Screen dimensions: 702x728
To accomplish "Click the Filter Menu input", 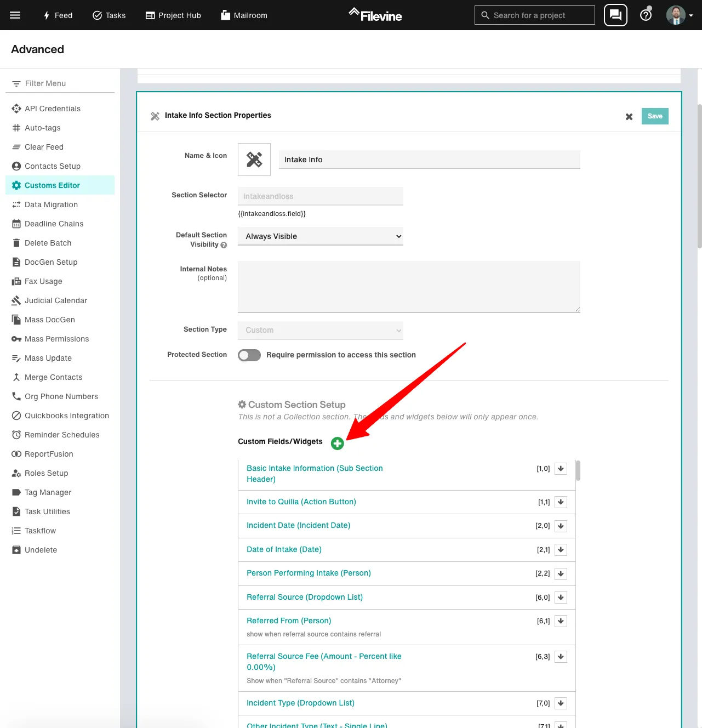I will (60, 83).
